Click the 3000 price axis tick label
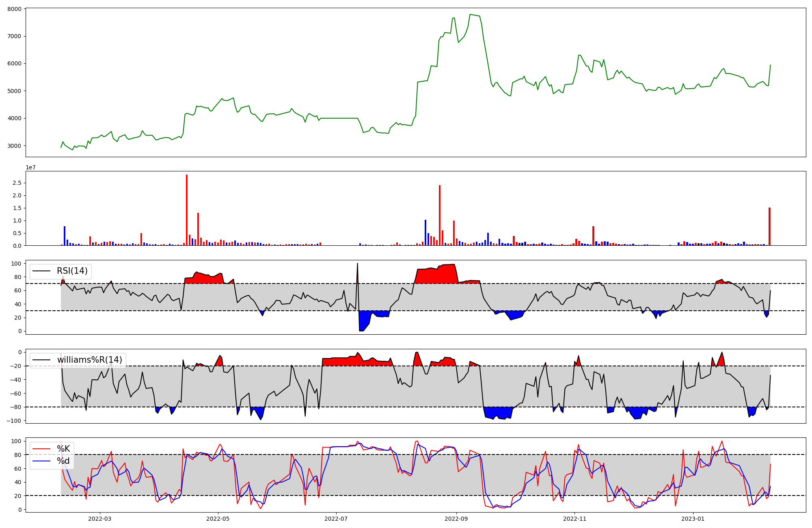812x528 pixels. (x=14, y=146)
